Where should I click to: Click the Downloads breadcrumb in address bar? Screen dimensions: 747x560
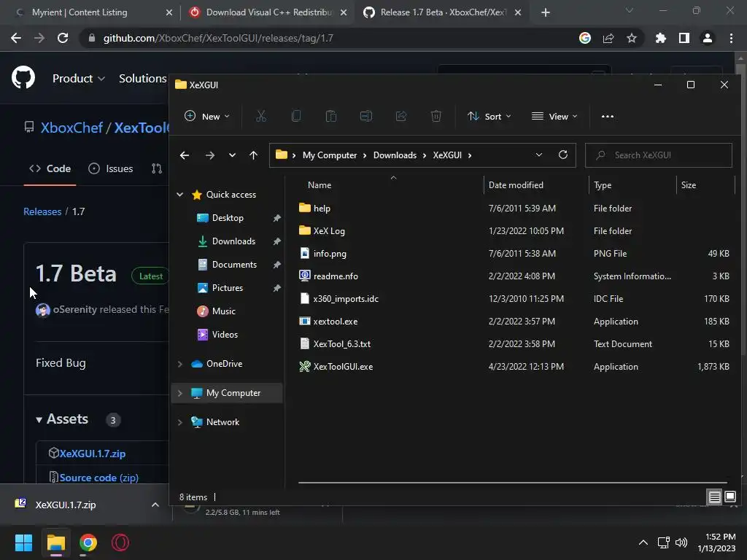pos(395,155)
